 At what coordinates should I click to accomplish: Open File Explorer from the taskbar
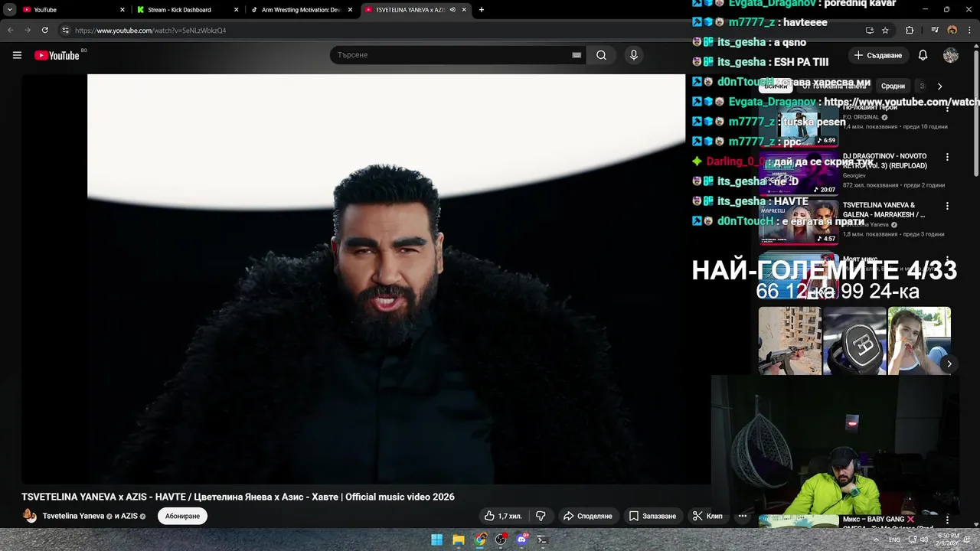[458, 540]
